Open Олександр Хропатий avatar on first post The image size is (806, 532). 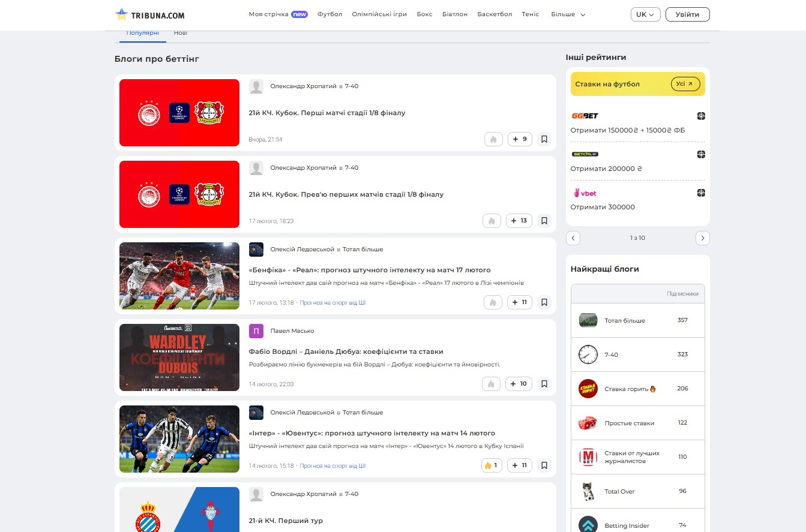pyautogui.click(x=256, y=86)
